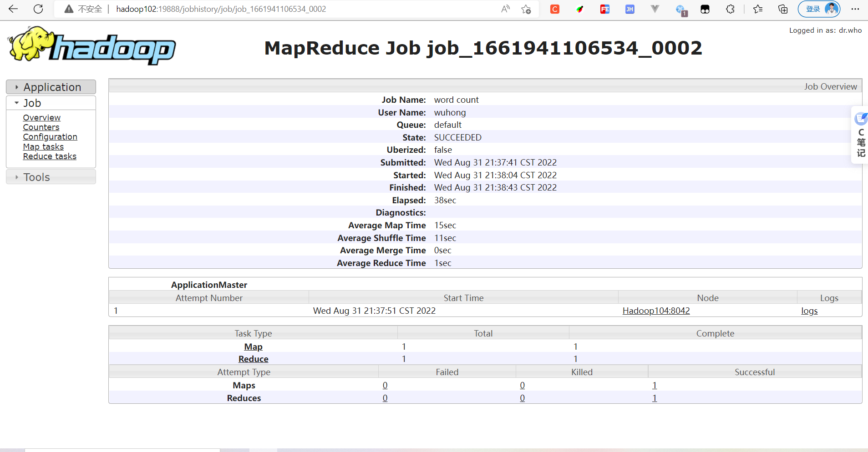Click the 'Wed Aug 31 21:37:41 CST 2022' submitted time
This screenshot has width=868, height=452.
point(495,162)
